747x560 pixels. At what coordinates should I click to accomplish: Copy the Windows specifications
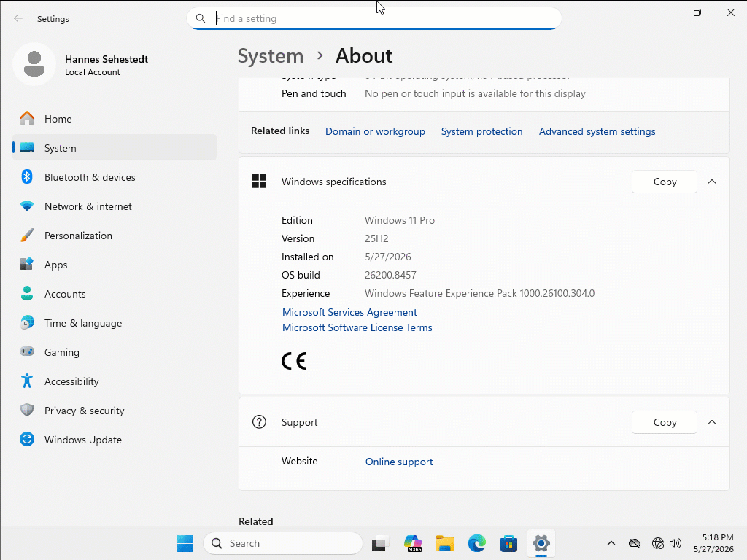[x=665, y=182]
